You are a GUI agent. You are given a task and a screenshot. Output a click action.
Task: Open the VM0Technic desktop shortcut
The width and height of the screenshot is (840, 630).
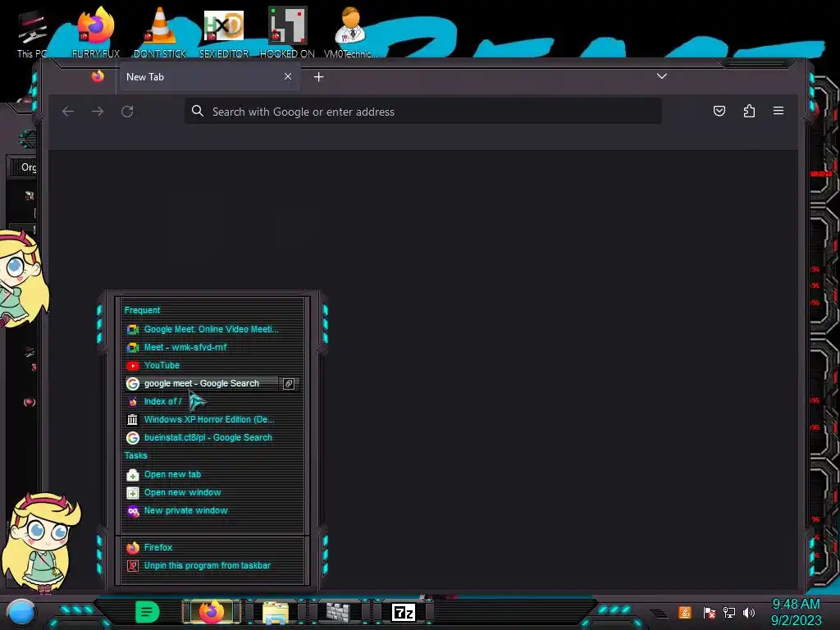pyautogui.click(x=351, y=32)
